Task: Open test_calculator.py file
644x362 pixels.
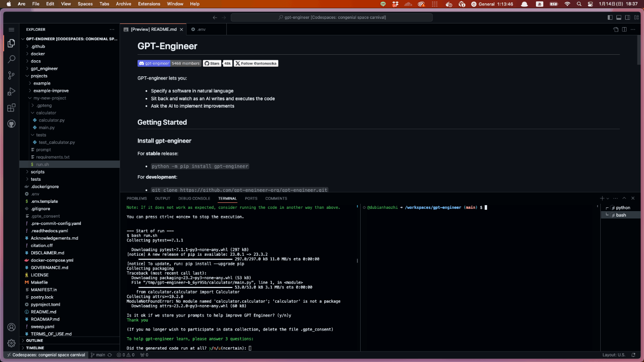Action: click(69, 142)
